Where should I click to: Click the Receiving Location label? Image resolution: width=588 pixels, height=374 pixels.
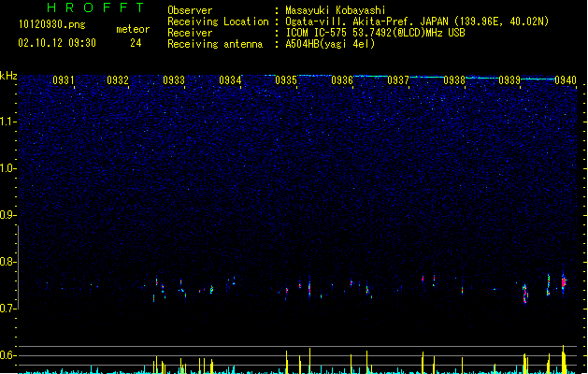(x=218, y=22)
